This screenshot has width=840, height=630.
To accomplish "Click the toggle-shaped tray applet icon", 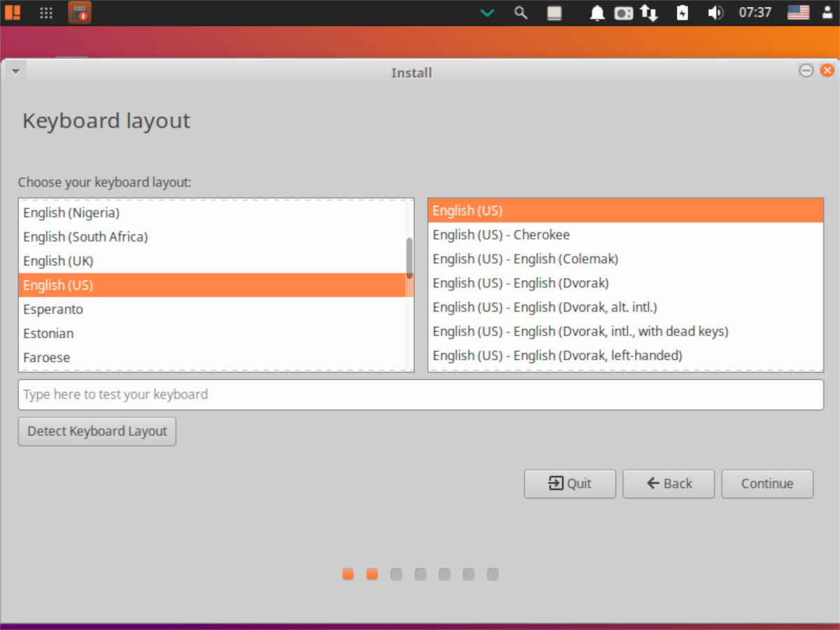I will pos(624,13).
